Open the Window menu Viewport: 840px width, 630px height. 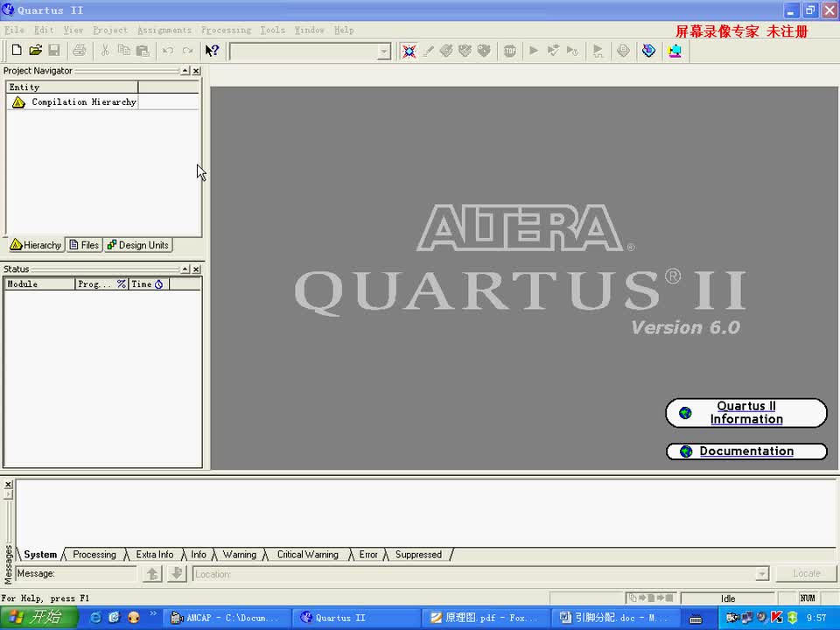tap(309, 30)
